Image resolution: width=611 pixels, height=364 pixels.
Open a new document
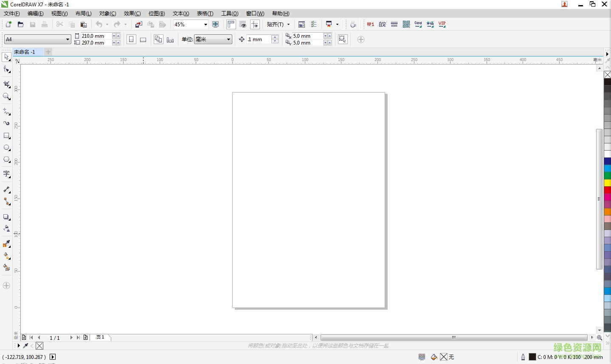point(8,24)
